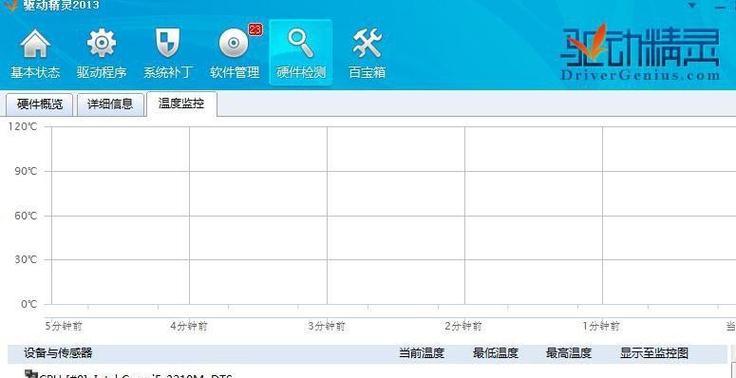Click the 驱动精灵2013 title bar app icon

click(x=10, y=5)
